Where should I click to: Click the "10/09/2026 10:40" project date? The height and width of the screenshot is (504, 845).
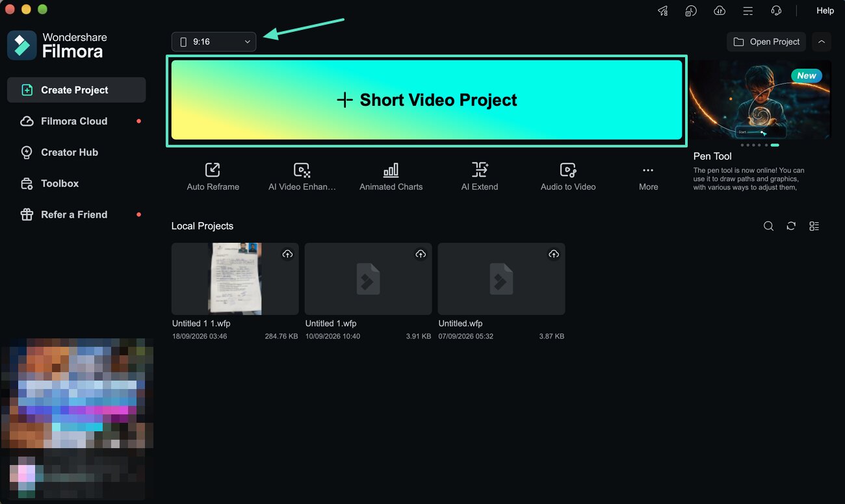pyautogui.click(x=333, y=336)
